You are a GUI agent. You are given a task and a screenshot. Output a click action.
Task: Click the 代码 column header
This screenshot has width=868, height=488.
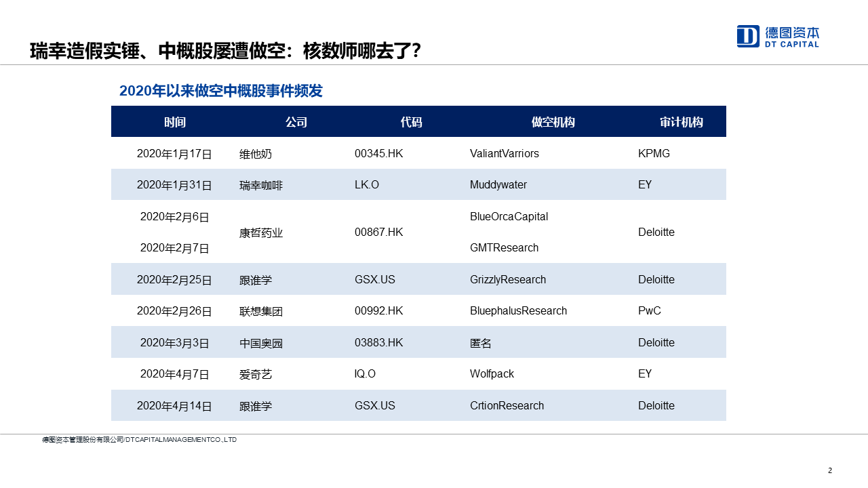(411, 122)
